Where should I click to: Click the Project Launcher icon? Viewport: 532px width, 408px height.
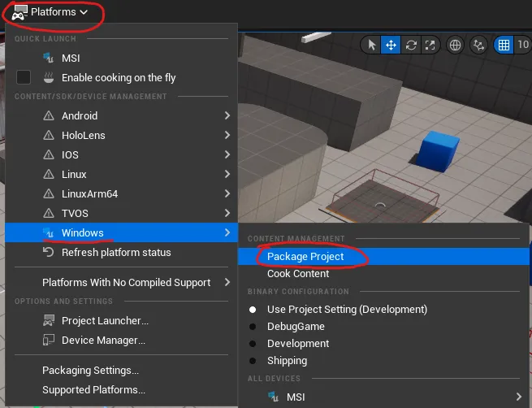point(49,320)
